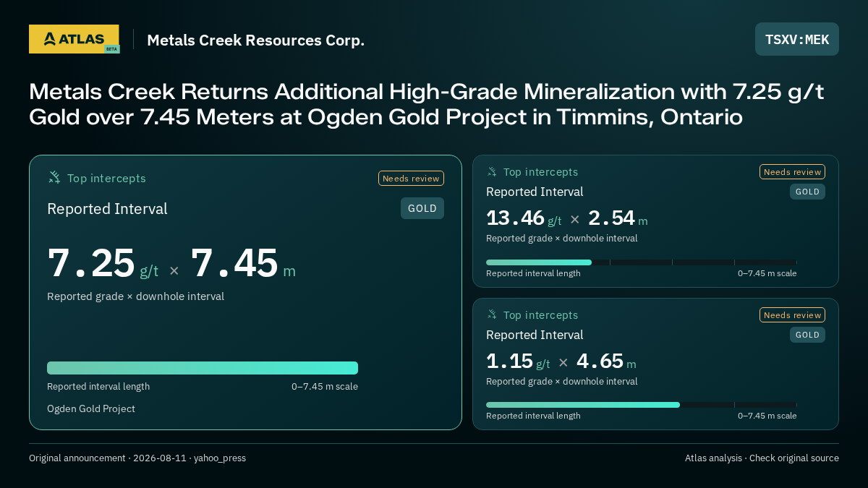Click the Ogden Gold Project label

(91, 408)
